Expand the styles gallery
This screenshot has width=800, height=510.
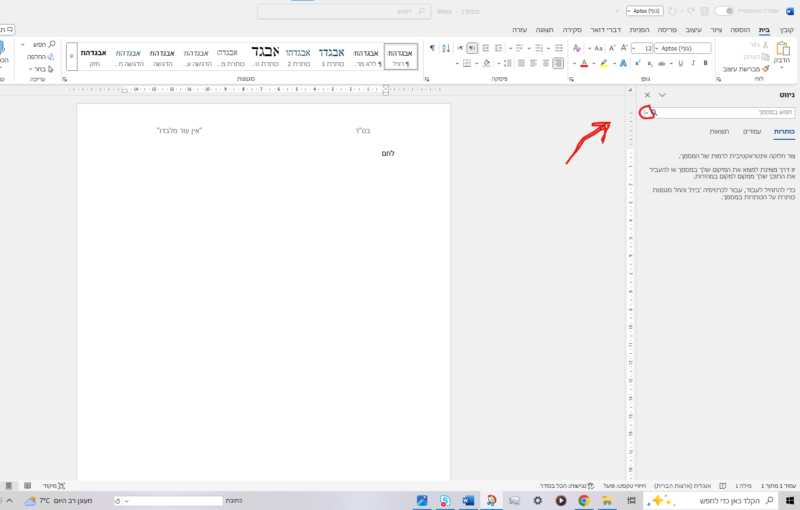click(72, 57)
